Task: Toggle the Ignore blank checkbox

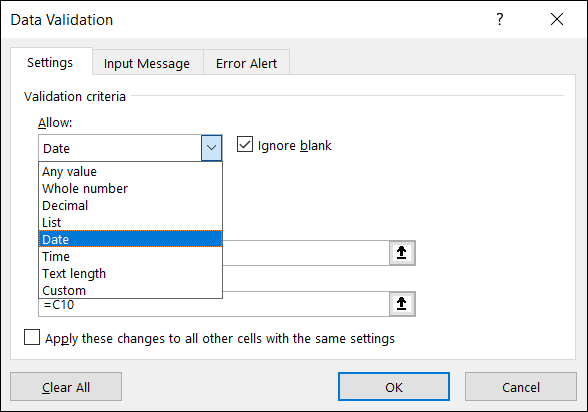Action: pos(245,145)
